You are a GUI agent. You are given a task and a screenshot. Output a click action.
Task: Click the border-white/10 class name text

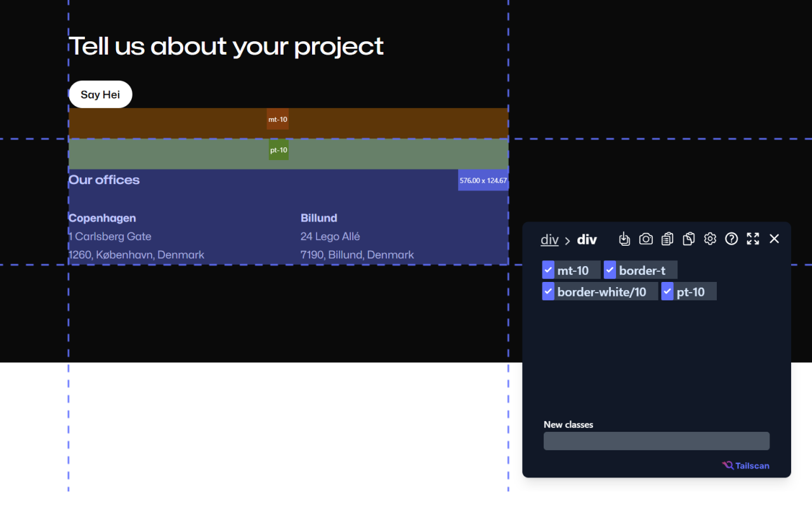[x=601, y=292]
